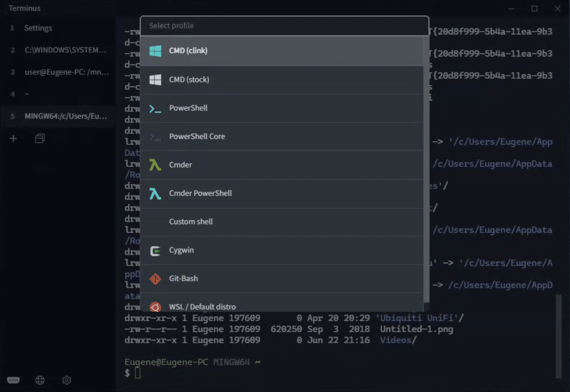Click the serial port icon at bottom left
This screenshot has width=570, height=392.
click(x=13, y=380)
